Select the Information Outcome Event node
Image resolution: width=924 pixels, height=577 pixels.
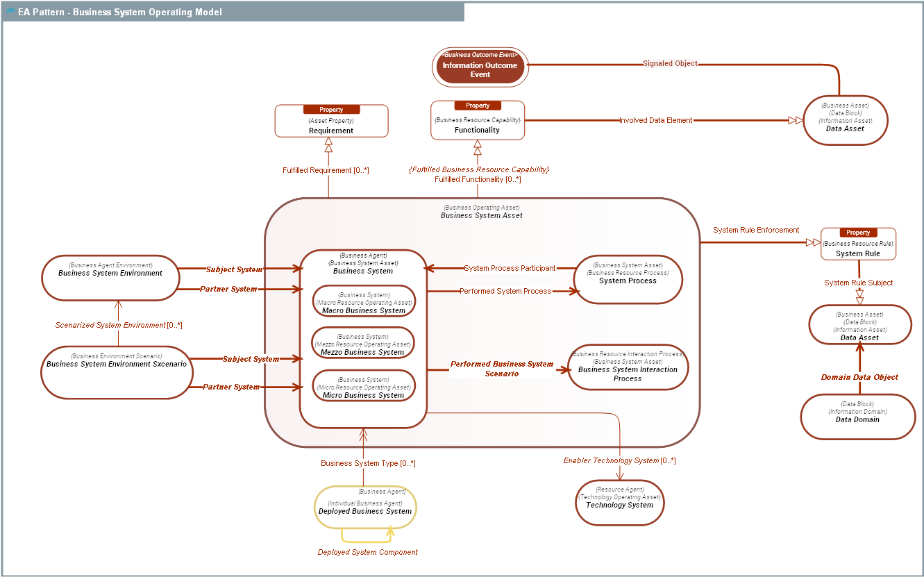(x=480, y=67)
